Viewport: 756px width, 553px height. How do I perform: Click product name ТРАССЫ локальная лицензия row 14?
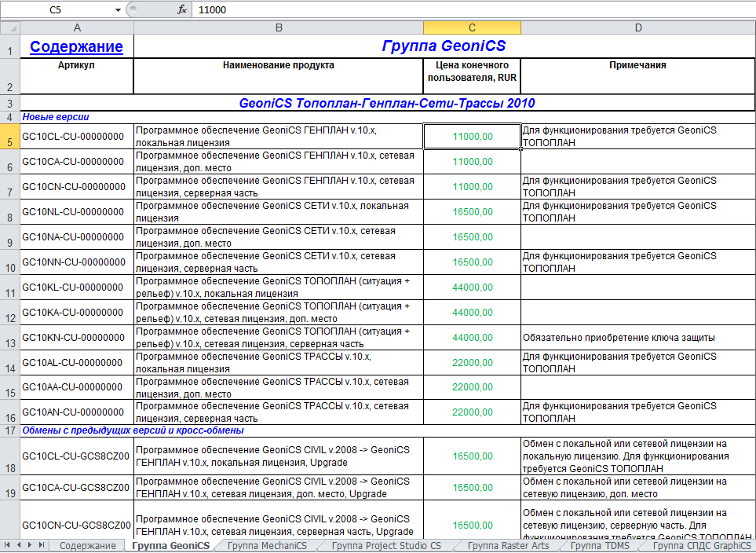(x=278, y=362)
